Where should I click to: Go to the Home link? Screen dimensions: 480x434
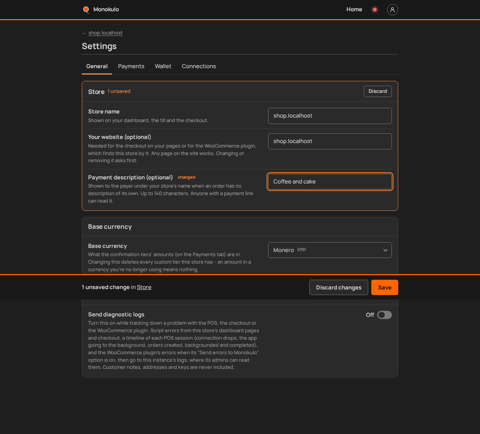coord(354,9)
